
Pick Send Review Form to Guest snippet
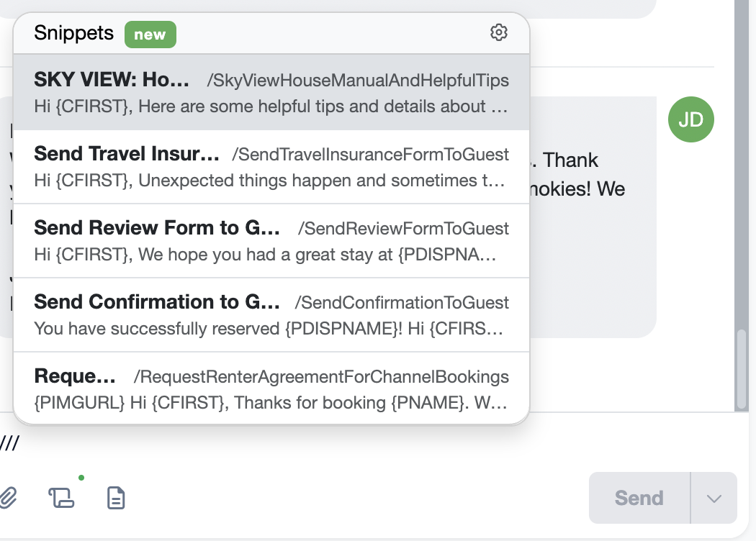[271, 241]
